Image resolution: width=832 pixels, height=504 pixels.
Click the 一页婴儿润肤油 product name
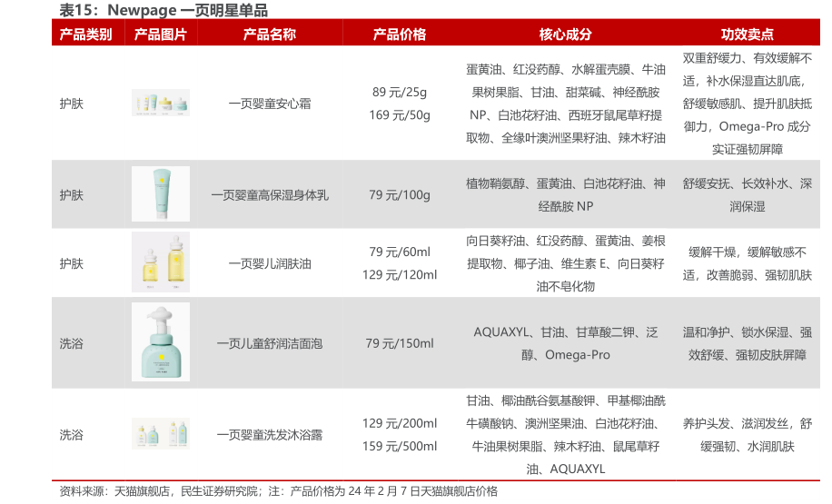tap(269, 263)
